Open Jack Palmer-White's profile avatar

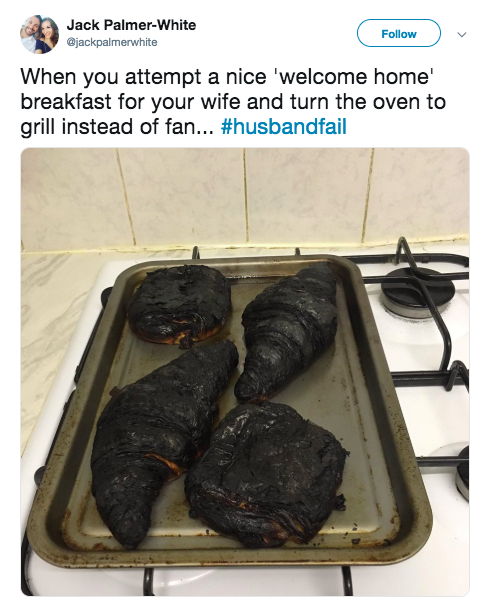click(39, 34)
